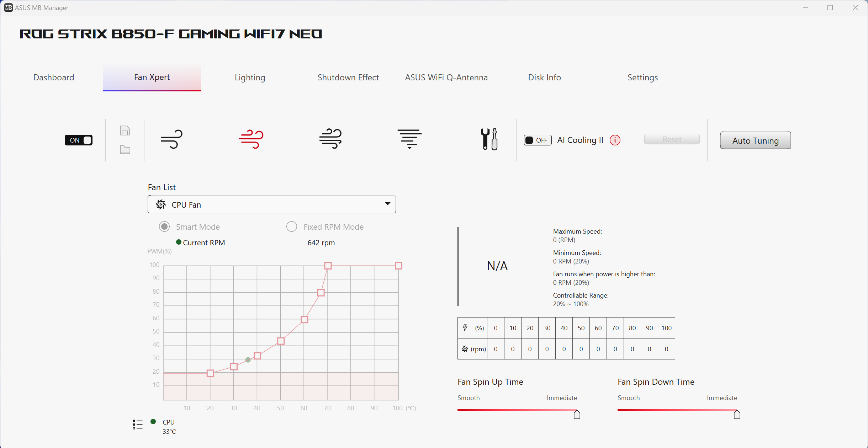Click the Auto Tuning button

coord(756,140)
